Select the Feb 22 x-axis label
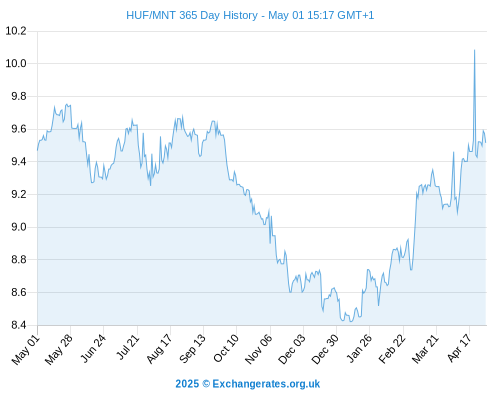495x400 pixels. 392,348
